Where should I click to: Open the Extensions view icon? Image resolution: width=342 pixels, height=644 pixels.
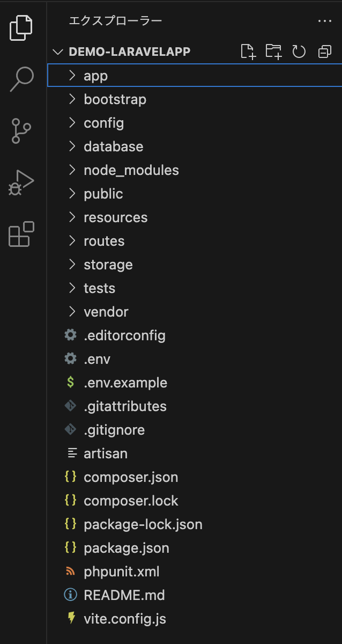click(21, 234)
